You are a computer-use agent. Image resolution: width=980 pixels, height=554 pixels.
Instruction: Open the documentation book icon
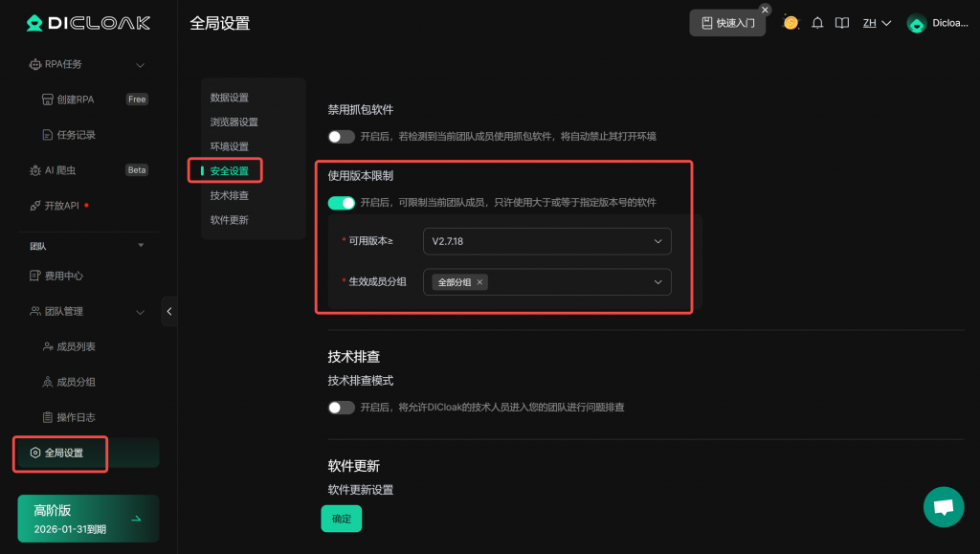842,23
